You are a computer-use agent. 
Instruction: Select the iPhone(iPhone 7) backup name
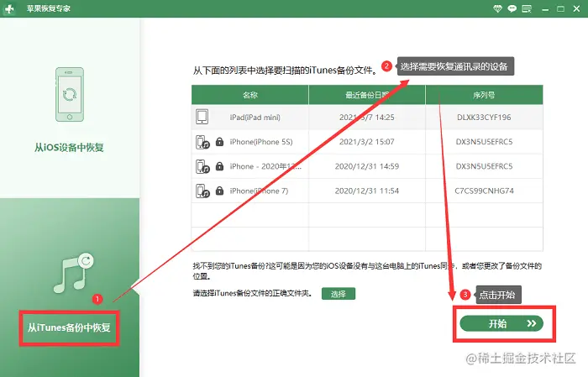(259, 191)
